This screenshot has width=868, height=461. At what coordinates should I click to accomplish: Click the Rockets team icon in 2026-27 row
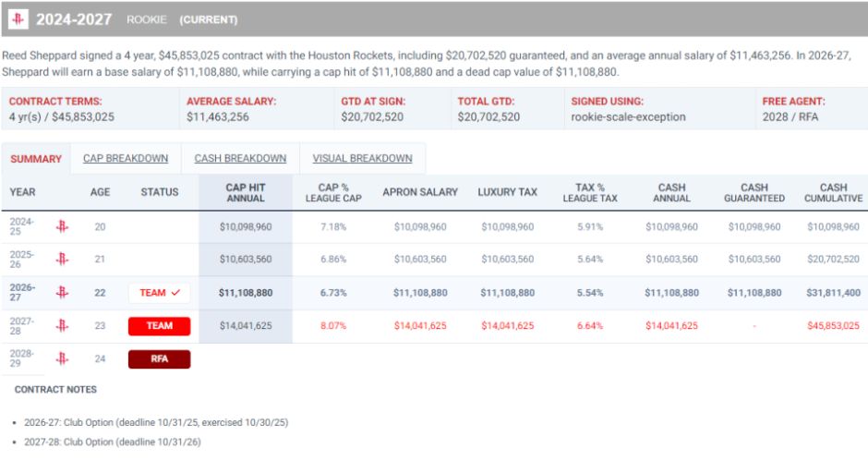(62, 292)
